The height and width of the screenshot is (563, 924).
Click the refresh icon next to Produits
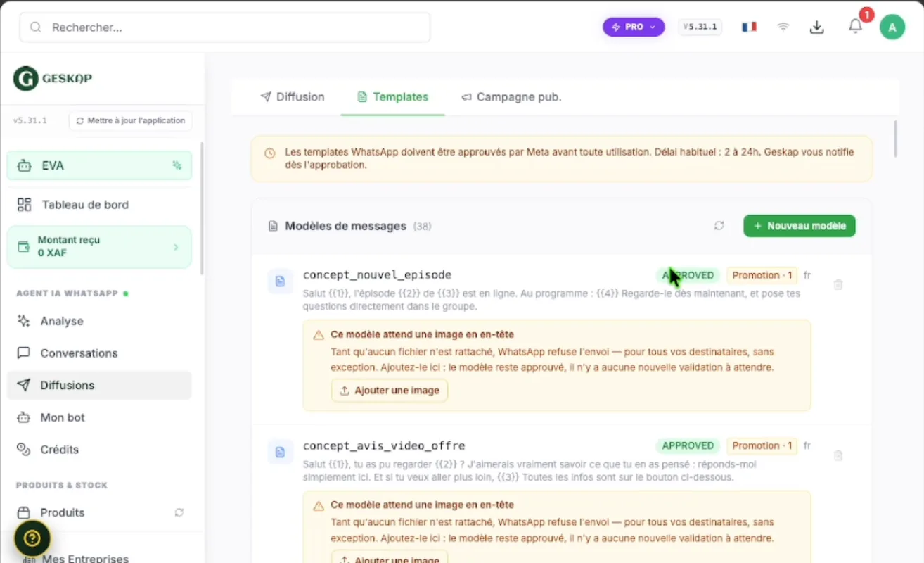(179, 512)
